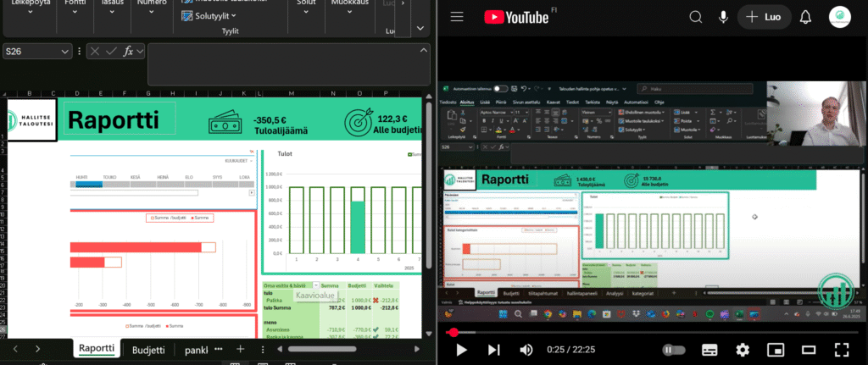Click the horizontal scrollbar left arrow

pyautogui.click(x=280, y=349)
